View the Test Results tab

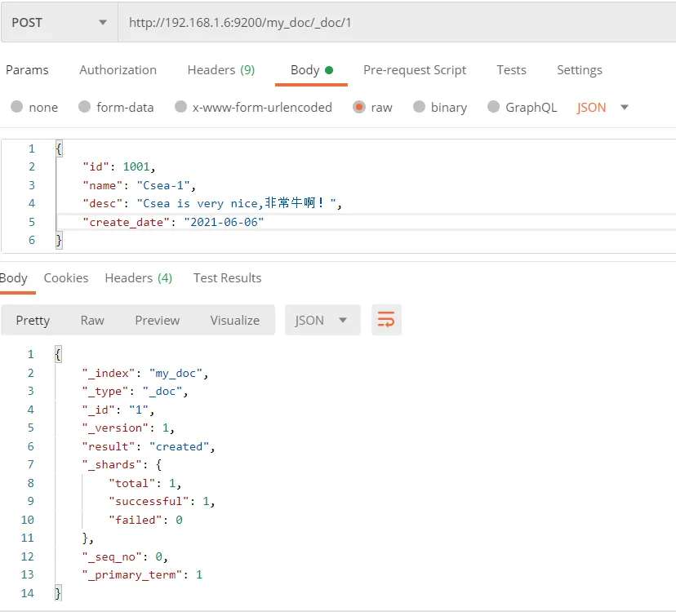227,278
